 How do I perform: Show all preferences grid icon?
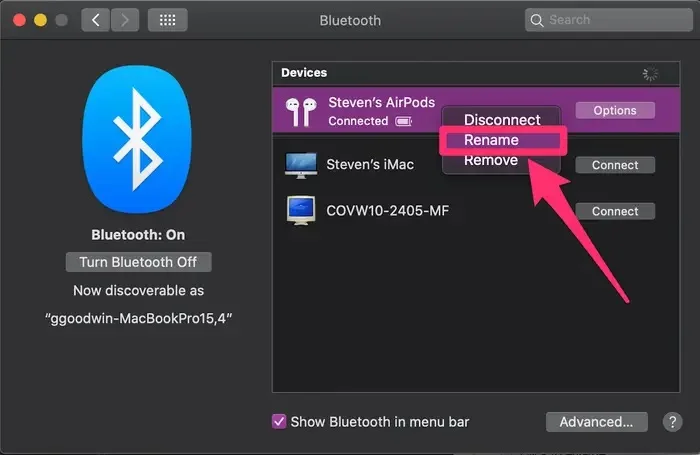[x=167, y=20]
